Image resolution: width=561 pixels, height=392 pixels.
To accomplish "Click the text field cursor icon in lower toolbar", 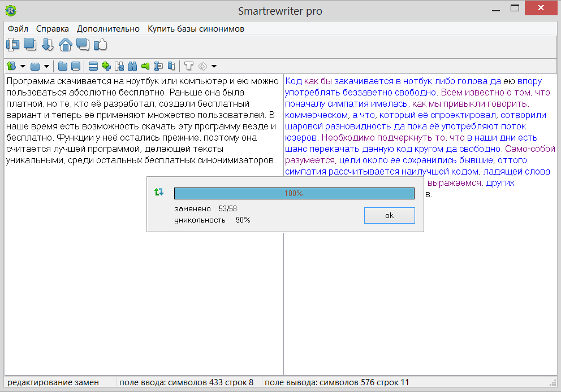I will point(158,66).
